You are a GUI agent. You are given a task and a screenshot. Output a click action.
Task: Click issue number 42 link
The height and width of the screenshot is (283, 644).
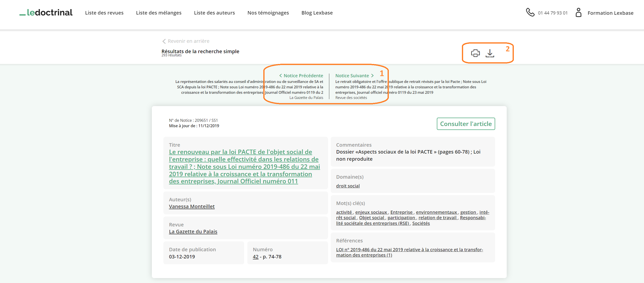255,257
